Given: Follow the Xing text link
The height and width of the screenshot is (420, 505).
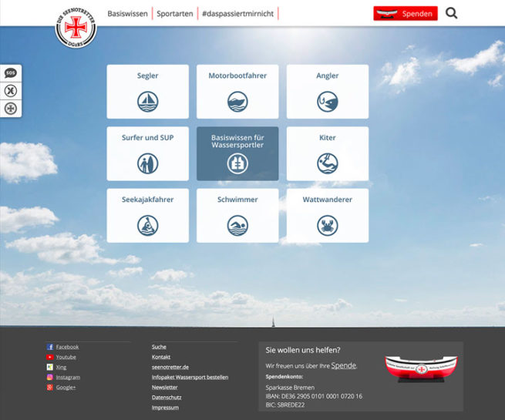Looking at the screenshot, I should pyautogui.click(x=61, y=367).
